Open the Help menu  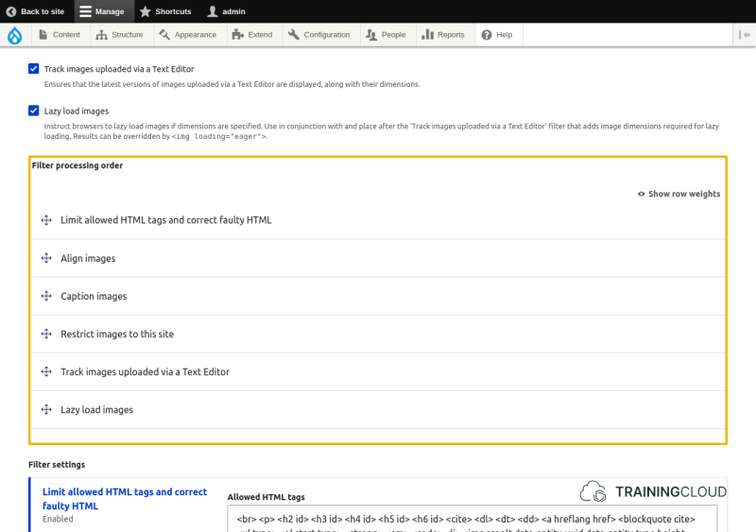pyautogui.click(x=499, y=35)
